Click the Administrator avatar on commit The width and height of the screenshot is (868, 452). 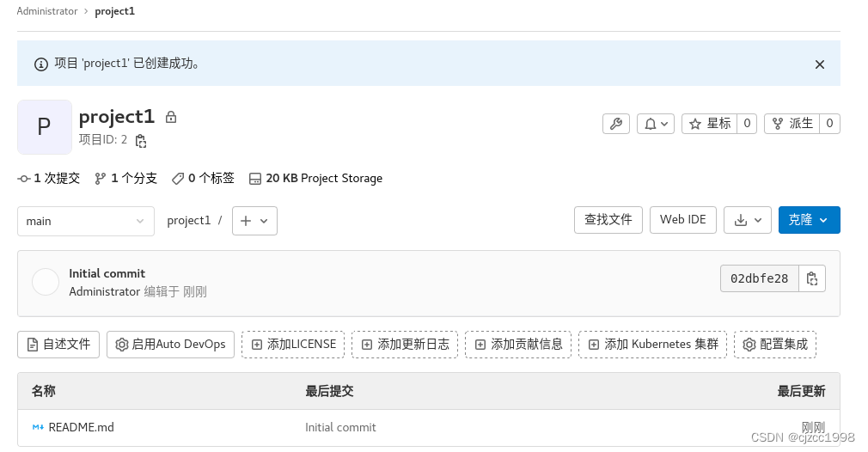pos(46,282)
